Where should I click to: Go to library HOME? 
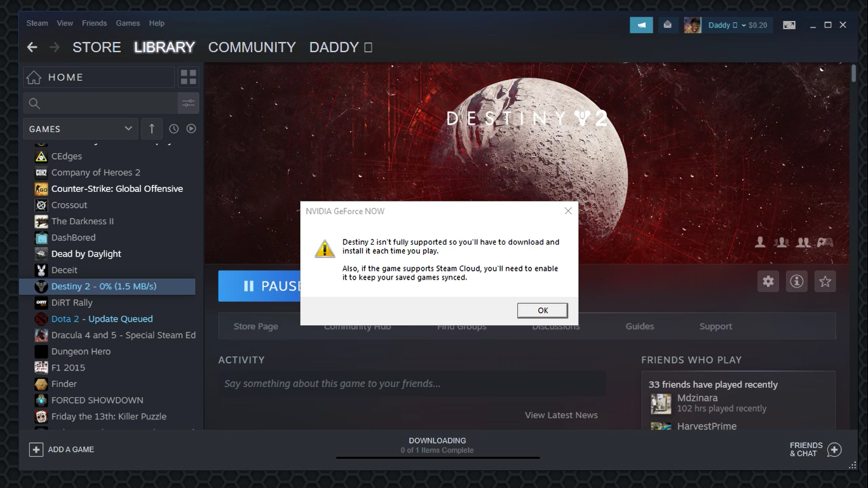[99, 78]
